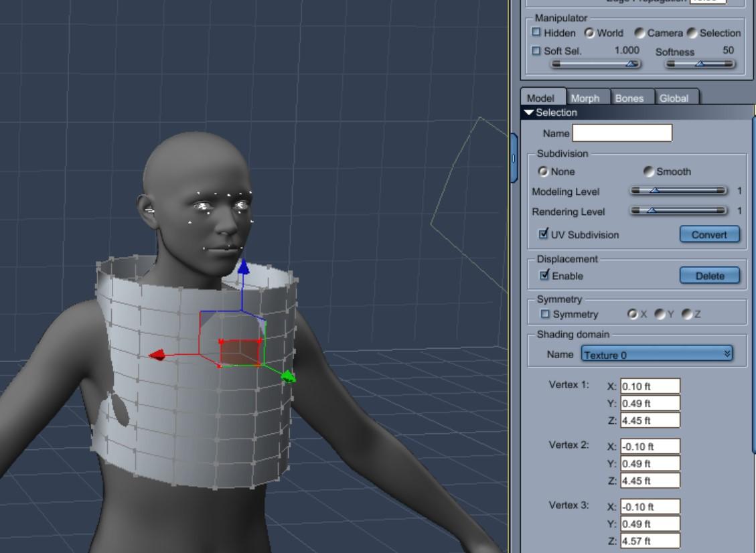Click the Vertex 1 Z field
Screen dimensions: 756x553
click(x=650, y=420)
